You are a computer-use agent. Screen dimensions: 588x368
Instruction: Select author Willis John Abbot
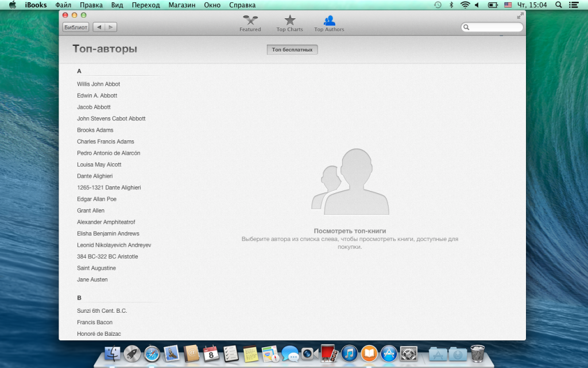99,84
